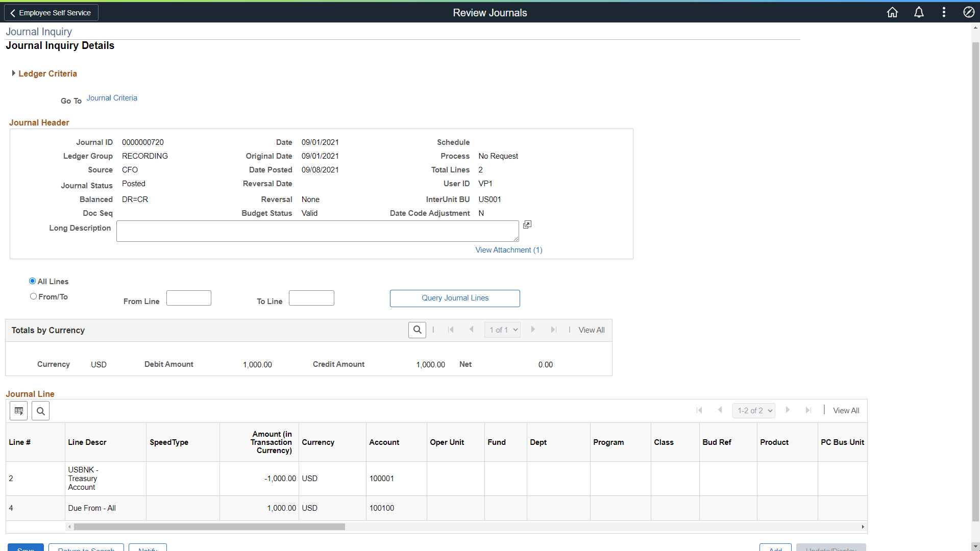
Task: Open the notifications bell icon
Action: click(x=919, y=12)
